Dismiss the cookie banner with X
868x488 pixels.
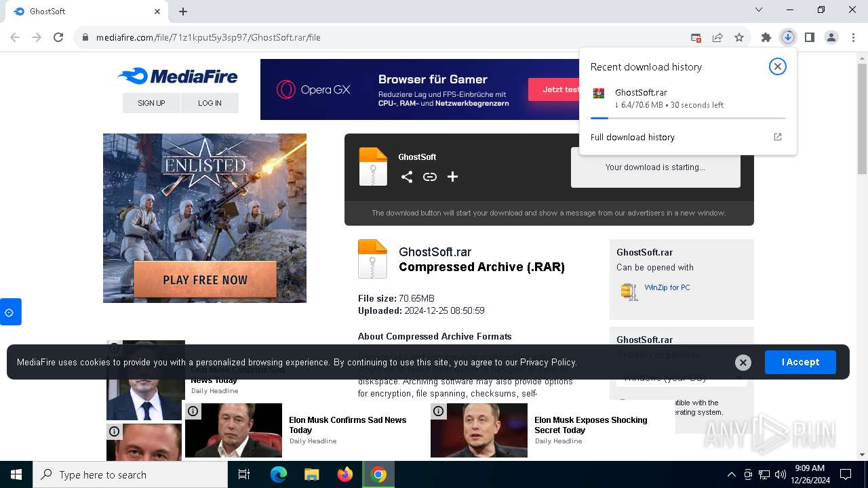point(743,363)
